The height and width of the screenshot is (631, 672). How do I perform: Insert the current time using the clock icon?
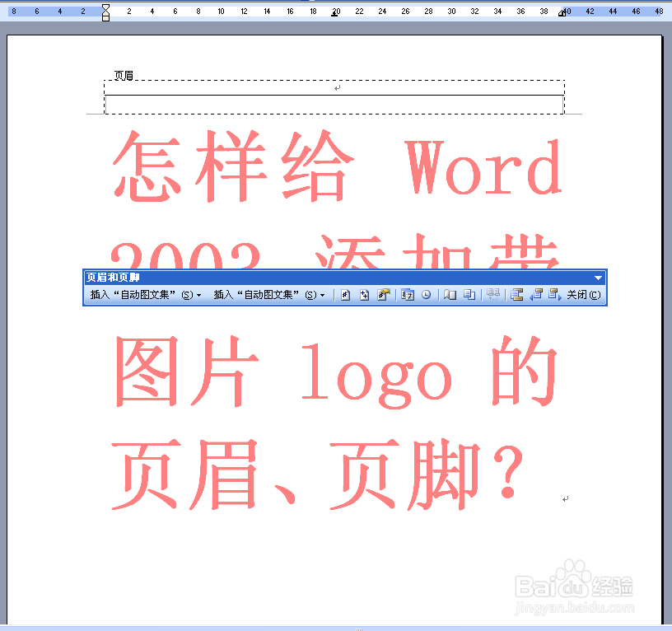click(426, 294)
